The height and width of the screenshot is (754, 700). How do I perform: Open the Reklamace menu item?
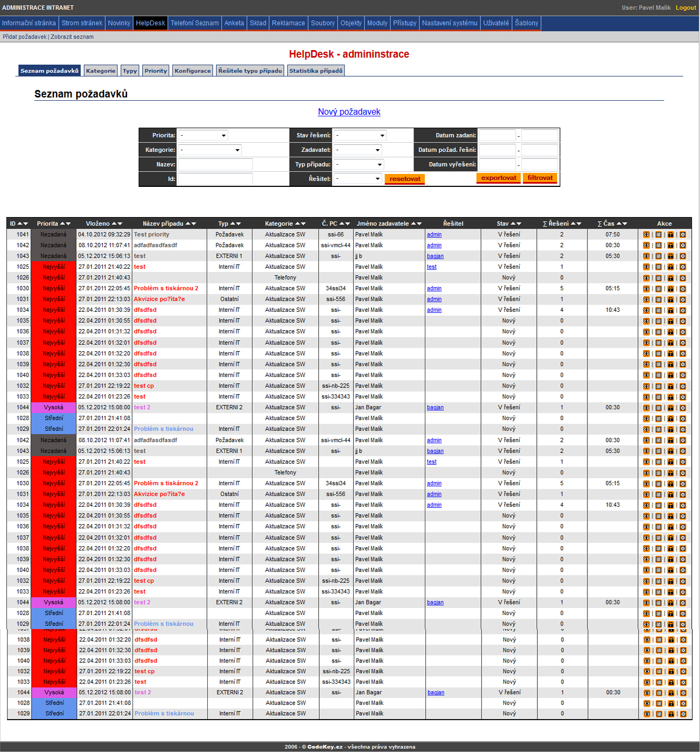(x=288, y=23)
